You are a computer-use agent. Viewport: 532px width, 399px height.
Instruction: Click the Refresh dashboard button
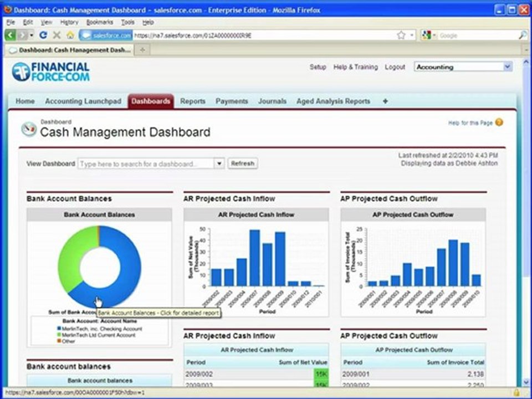tap(243, 163)
